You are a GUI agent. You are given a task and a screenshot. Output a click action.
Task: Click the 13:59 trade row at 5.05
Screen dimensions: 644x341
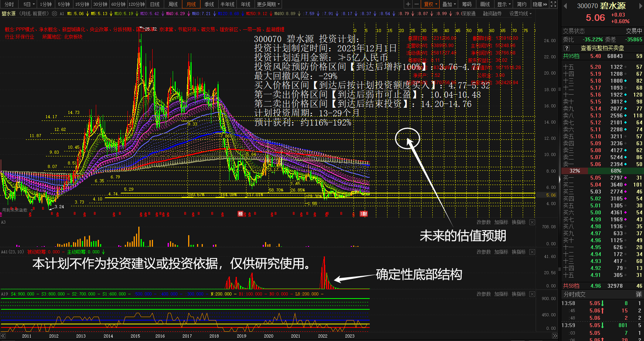pyautogui.click(x=602, y=326)
